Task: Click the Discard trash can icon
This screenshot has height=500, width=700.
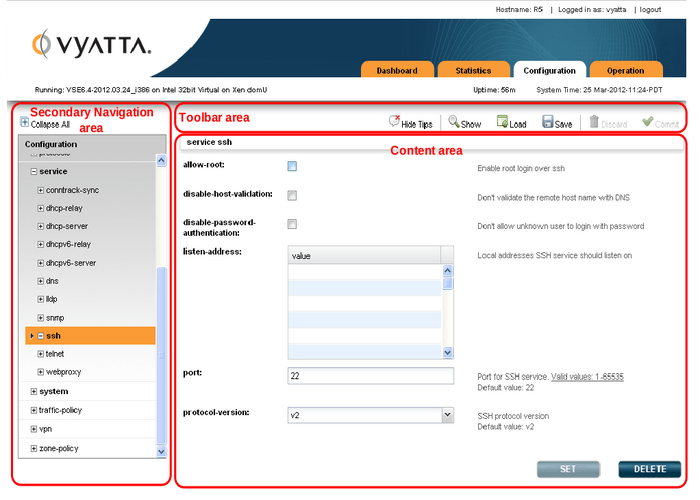Action: coord(594,121)
